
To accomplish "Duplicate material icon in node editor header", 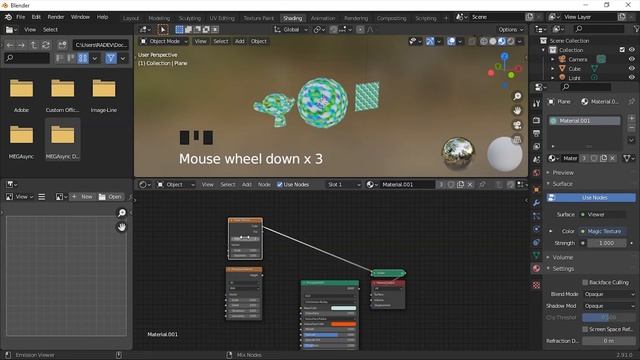I will point(460,184).
